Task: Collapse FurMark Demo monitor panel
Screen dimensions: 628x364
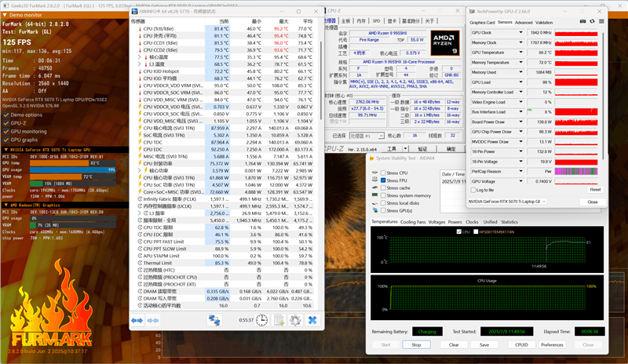Action: coord(5,15)
